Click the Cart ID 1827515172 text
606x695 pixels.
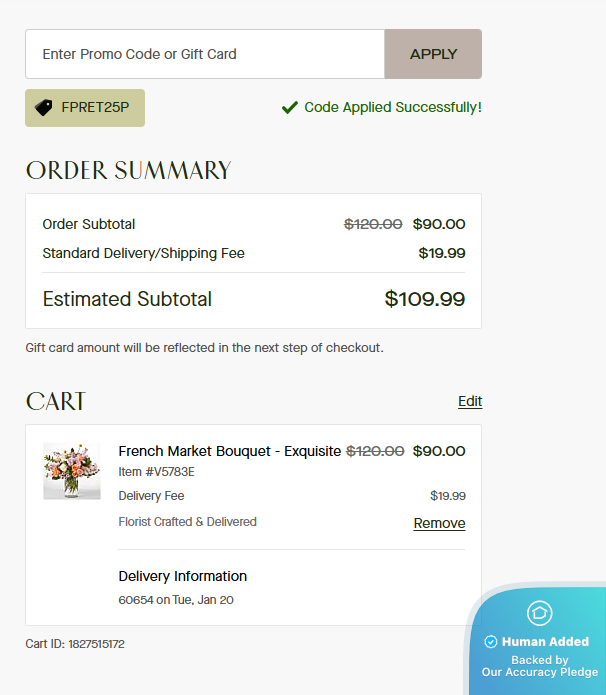(x=75, y=644)
